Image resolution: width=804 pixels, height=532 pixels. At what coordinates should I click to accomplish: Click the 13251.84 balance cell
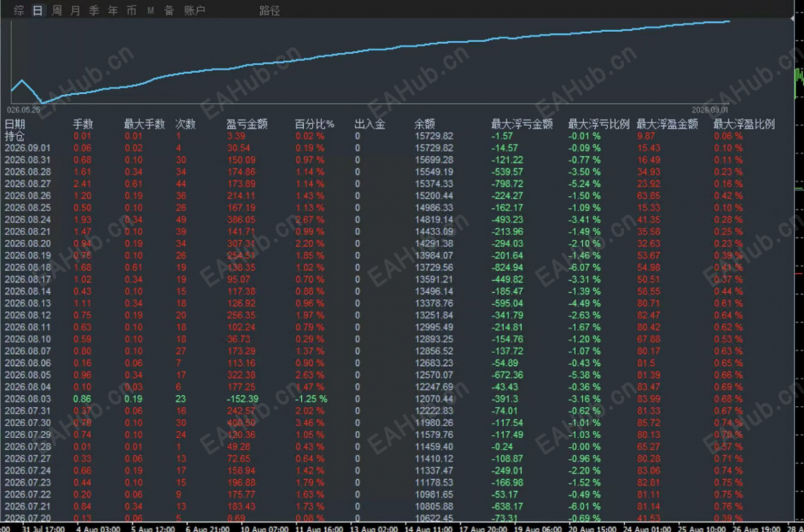coord(434,315)
